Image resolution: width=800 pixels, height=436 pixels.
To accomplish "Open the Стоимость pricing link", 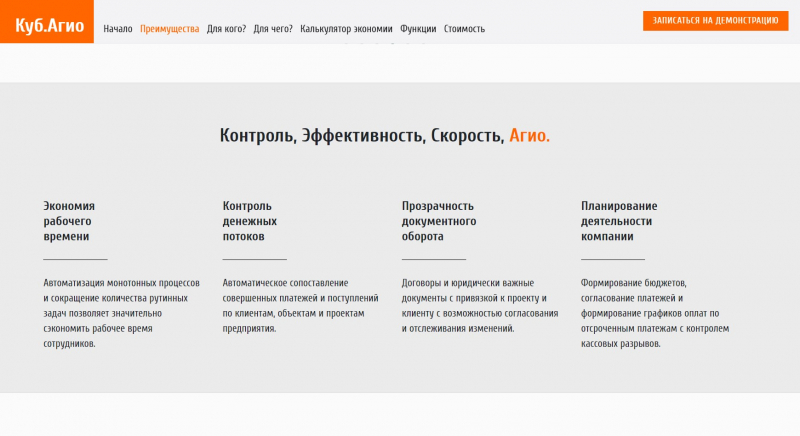I will [464, 29].
